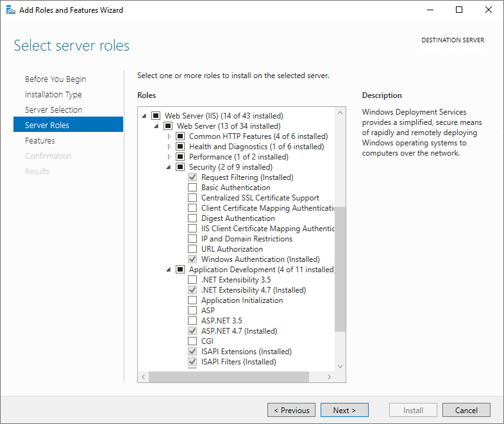Check the Digest Authentication box
Screen dimensions: 504x424
[192, 218]
